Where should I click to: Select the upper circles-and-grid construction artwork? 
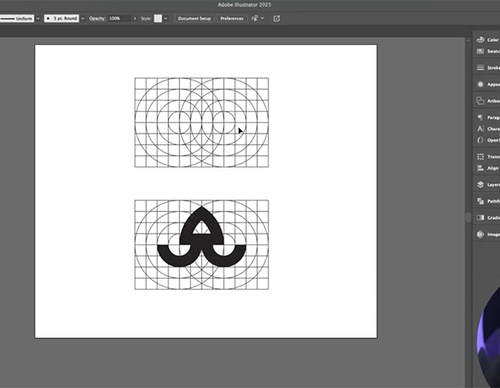[202, 122]
